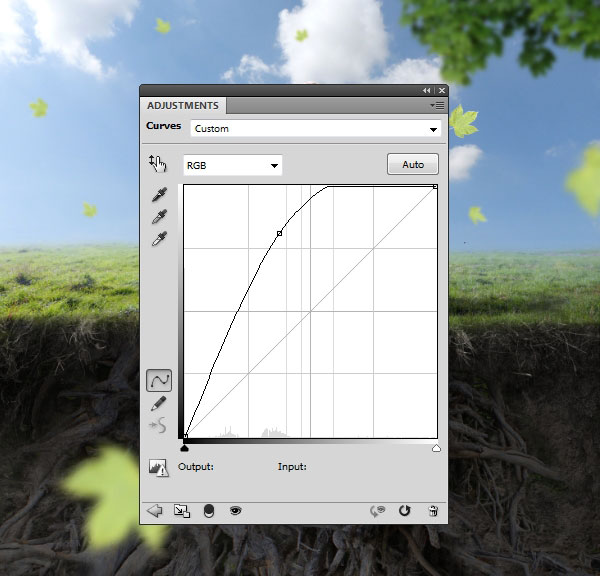The image size is (600, 576).
Task: Click the Curves label text
Action: 163,126
